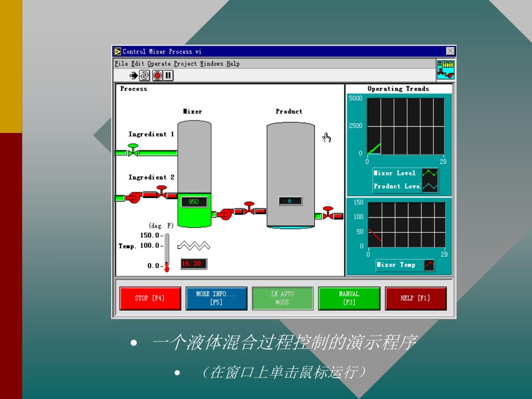Click the Ingredient 2 label
Screen dimensions: 532x399
pyautogui.click(x=151, y=177)
